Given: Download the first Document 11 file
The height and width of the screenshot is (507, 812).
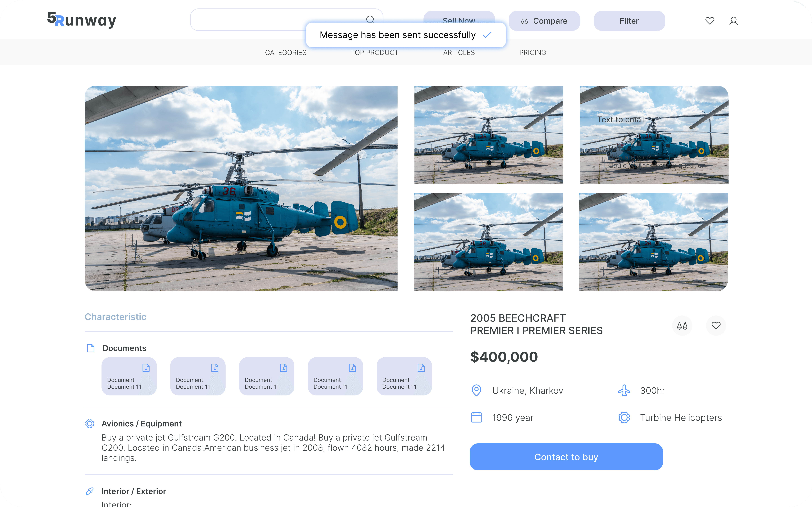Looking at the screenshot, I should point(146,368).
